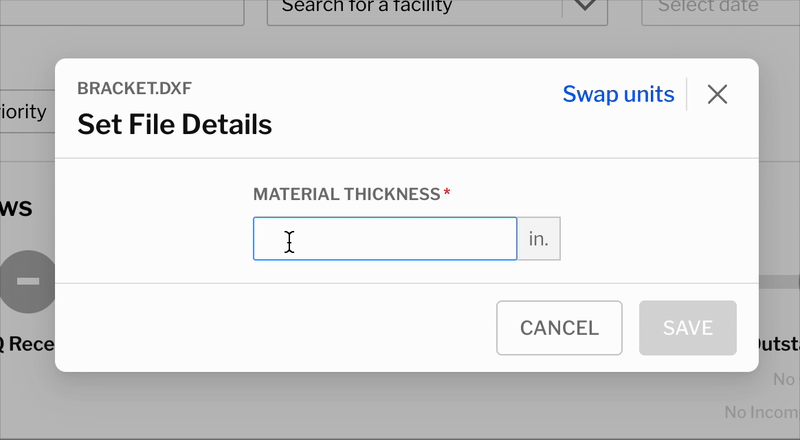This screenshot has width=800, height=440.
Task: Click the RFQ Received status label
Action: 27,344
